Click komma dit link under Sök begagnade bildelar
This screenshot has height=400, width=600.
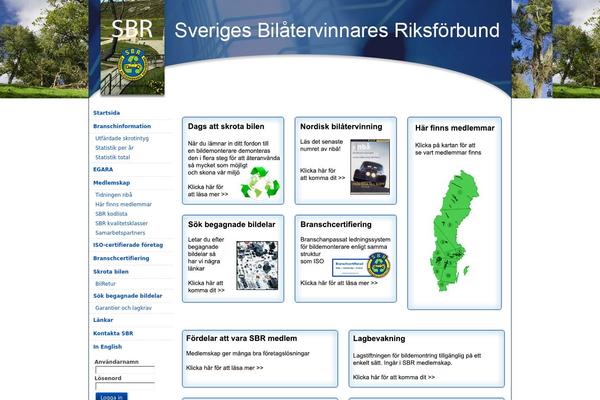click(206, 287)
